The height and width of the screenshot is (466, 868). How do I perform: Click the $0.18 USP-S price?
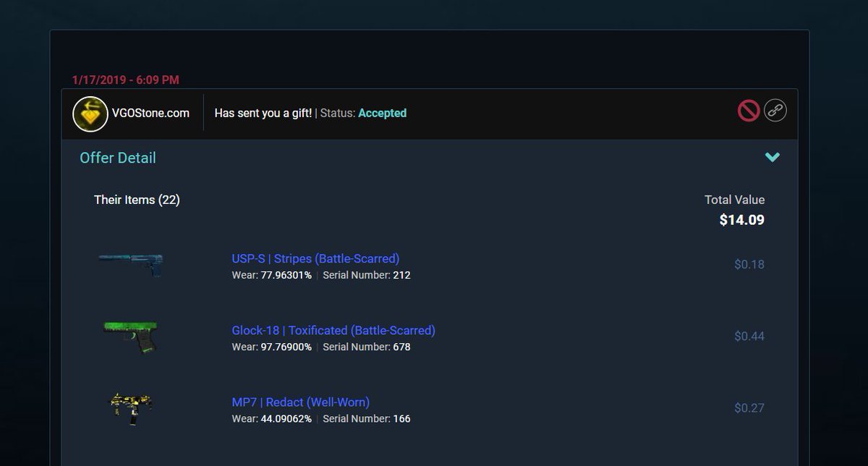coord(749,264)
